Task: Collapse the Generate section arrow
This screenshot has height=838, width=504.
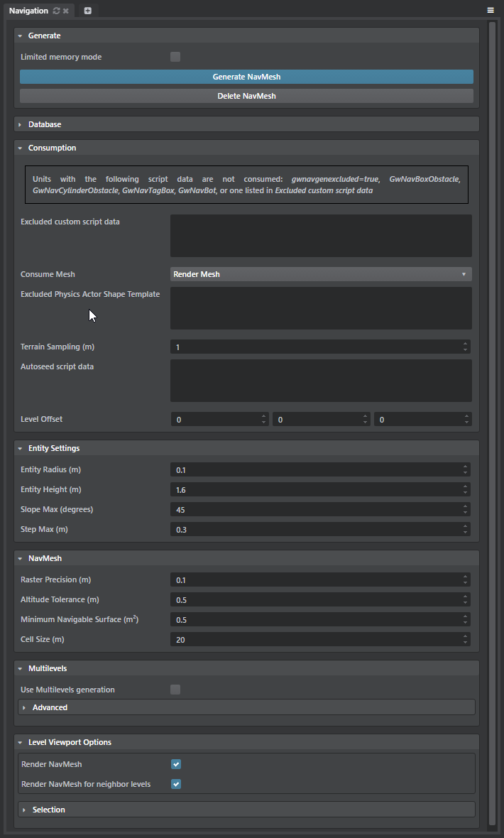Action: coord(20,36)
